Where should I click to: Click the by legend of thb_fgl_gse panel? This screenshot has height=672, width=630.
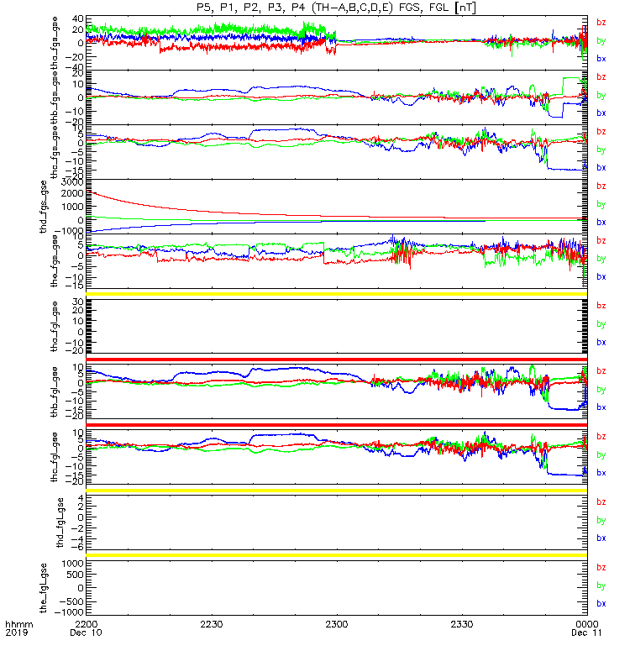[x=601, y=389]
